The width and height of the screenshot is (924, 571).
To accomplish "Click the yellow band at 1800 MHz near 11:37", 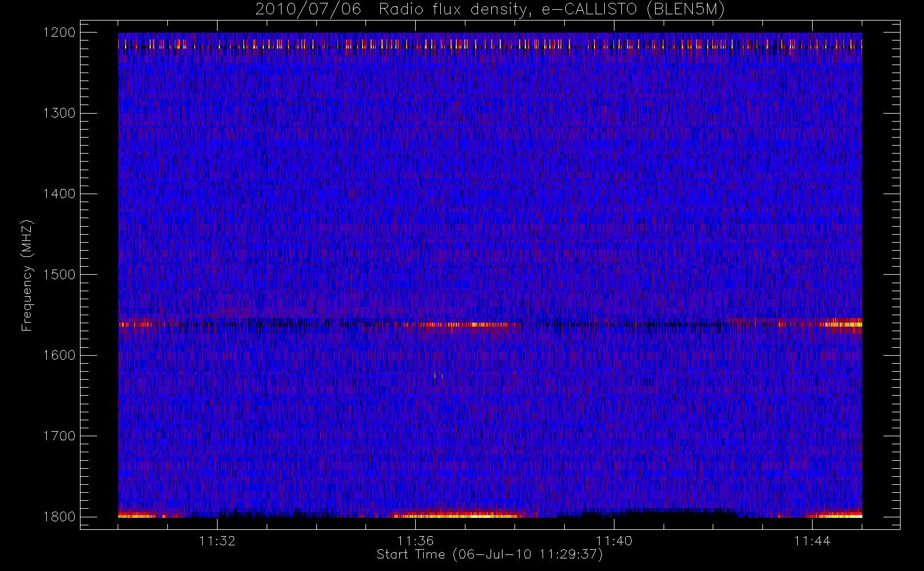I will [x=457, y=516].
